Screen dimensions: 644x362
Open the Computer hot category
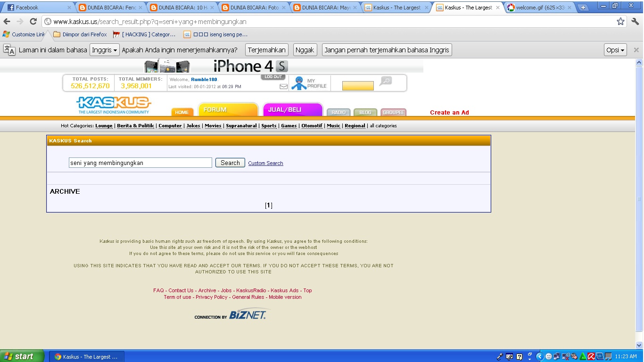[x=170, y=126]
